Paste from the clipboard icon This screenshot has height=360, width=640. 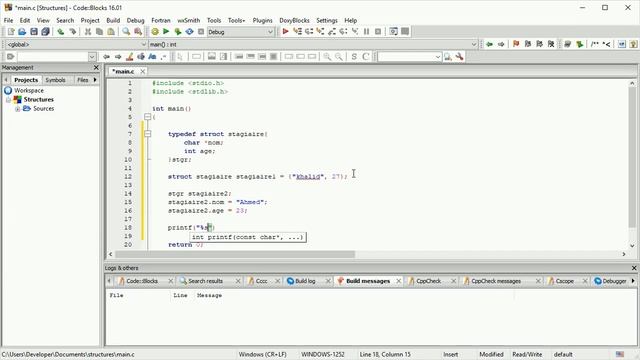click(x=111, y=31)
